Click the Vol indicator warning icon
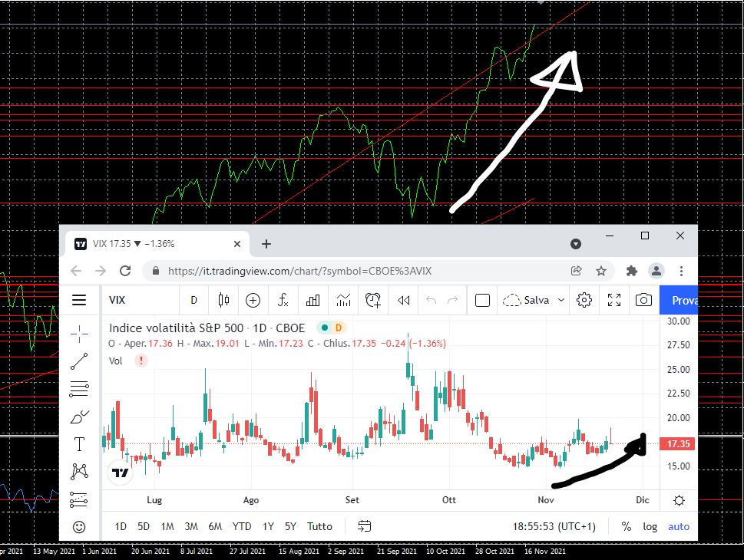This screenshot has height=560, width=744. (141, 361)
